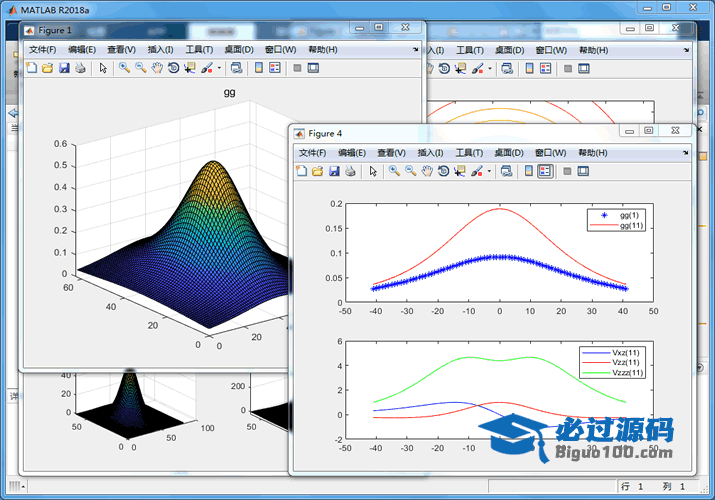The height and width of the screenshot is (500, 715).
Task: Open 桌面(D) menu in Figure 4
Action: click(509, 153)
